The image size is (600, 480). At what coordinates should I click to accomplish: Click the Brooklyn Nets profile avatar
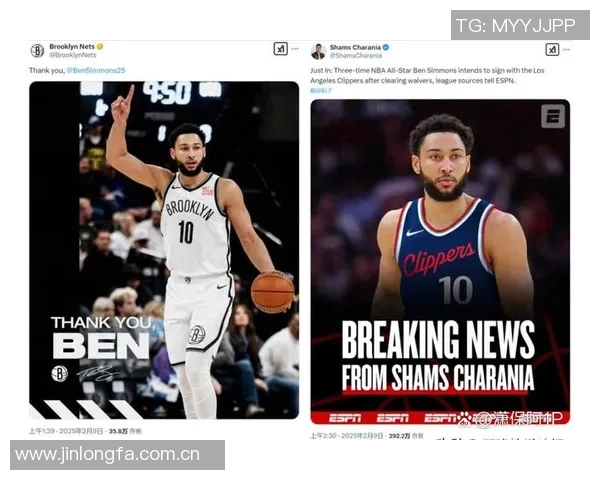(37, 51)
